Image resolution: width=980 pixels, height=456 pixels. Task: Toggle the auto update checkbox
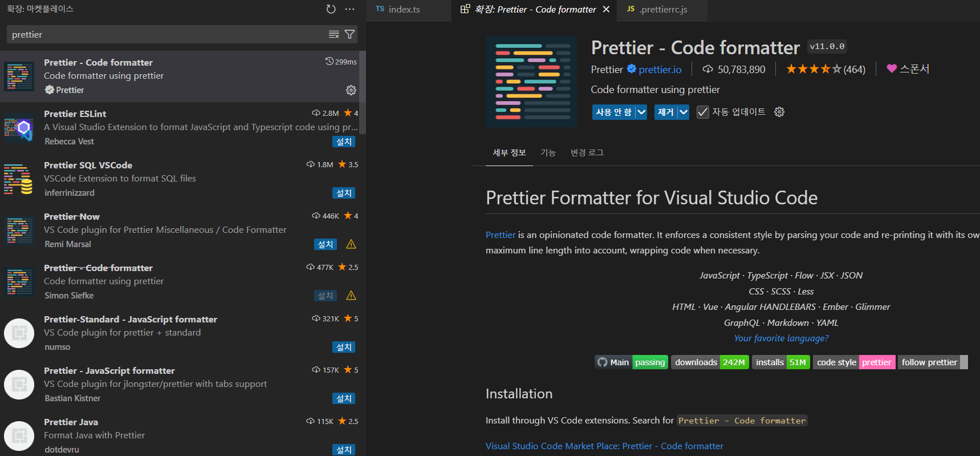pyautogui.click(x=703, y=112)
